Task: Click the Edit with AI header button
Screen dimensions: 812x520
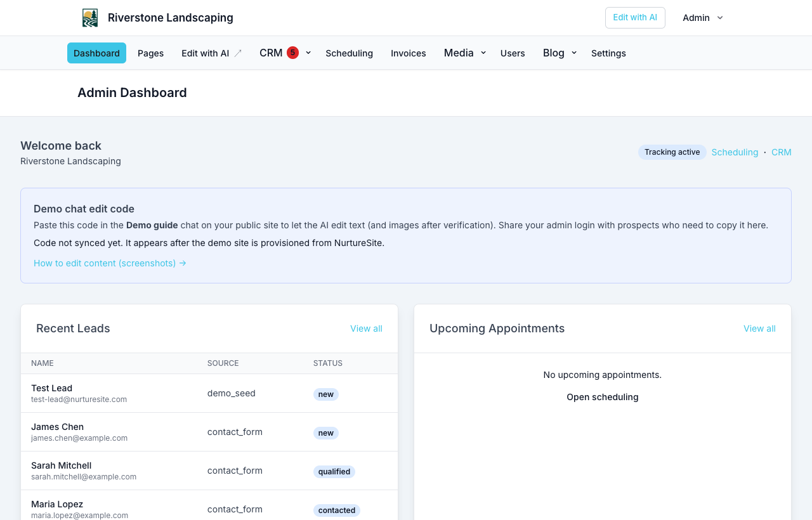Action: coord(635,18)
